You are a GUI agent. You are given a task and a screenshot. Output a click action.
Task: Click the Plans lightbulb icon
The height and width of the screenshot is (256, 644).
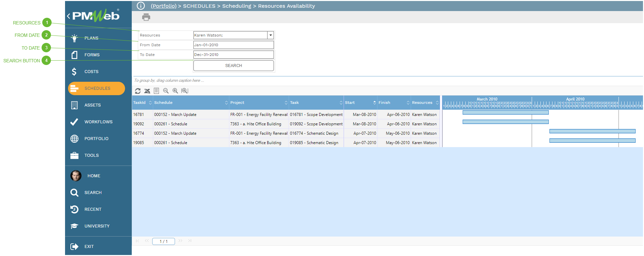[74, 38]
